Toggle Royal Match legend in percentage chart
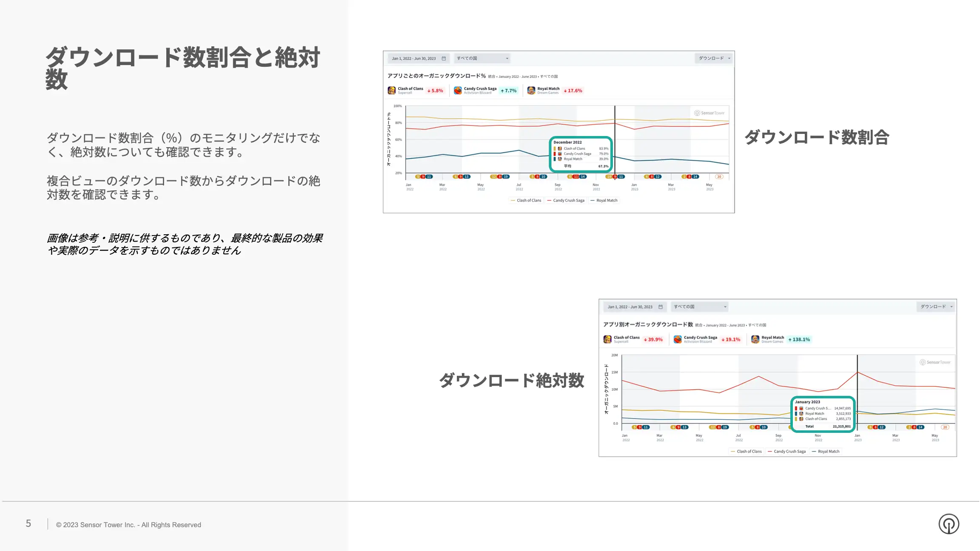Viewport: 980px width, 551px height. click(x=604, y=201)
